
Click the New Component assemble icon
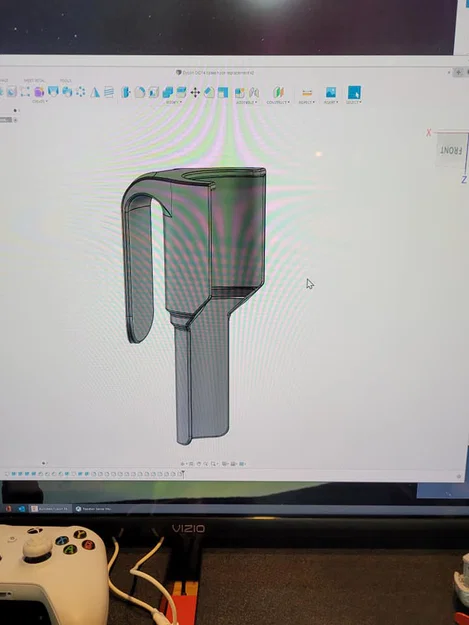239,92
